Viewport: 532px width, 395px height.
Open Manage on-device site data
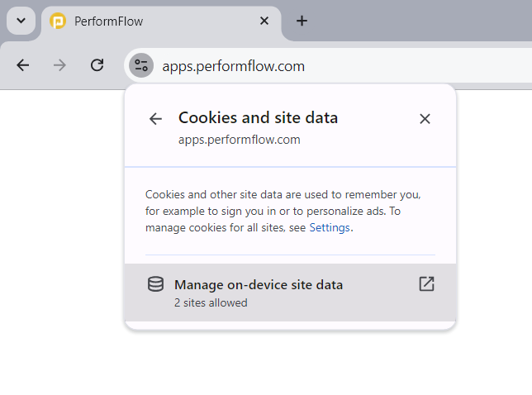291,293
